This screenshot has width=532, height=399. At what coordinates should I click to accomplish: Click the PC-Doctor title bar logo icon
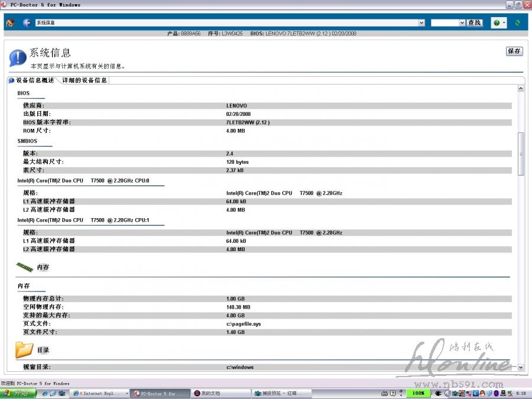click(x=4, y=4)
